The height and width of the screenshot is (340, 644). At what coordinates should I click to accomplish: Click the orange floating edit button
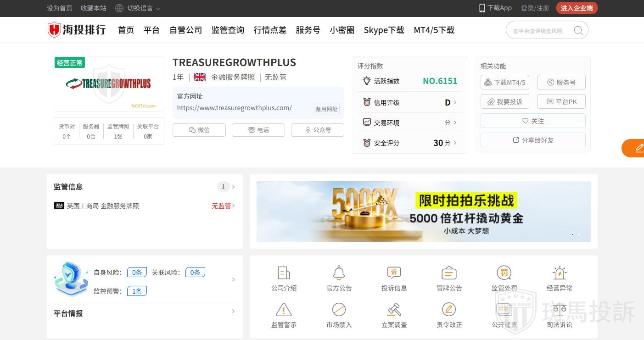click(x=638, y=148)
